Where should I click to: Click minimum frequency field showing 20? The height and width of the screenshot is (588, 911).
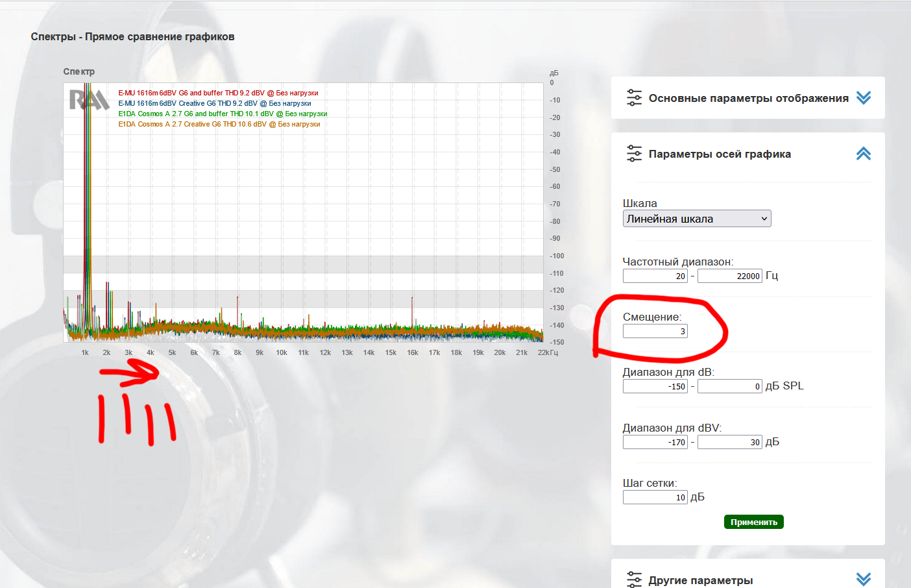click(655, 276)
